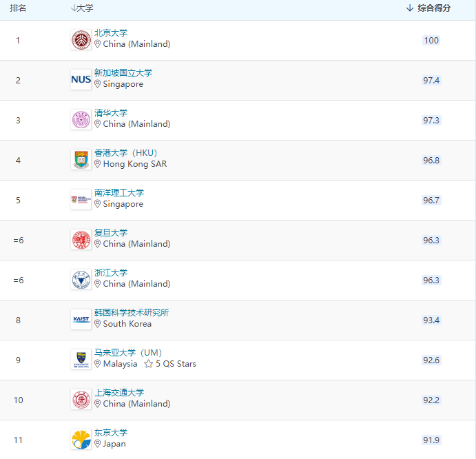The height and width of the screenshot is (459, 476).
Task: Open the 韩国科学技术研究所 link
Action: click(132, 313)
